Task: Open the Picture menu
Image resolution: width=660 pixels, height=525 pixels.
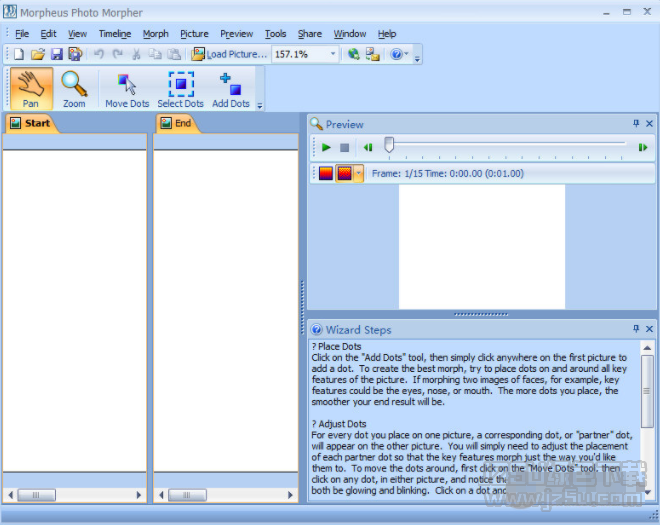Action: (194, 34)
